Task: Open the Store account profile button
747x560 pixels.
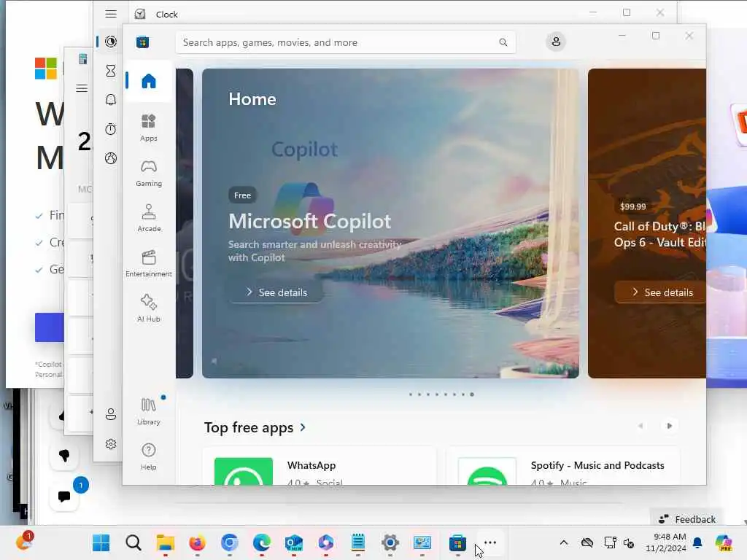Action: (x=556, y=42)
